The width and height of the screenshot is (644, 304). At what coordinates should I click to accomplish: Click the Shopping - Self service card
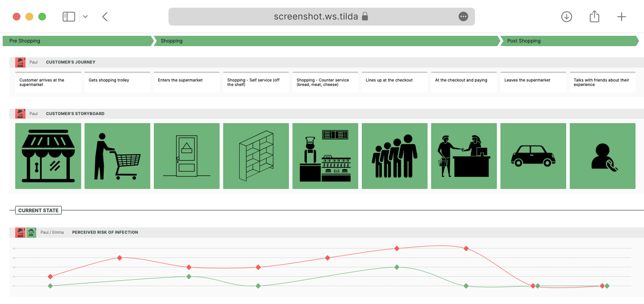tap(256, 82)
